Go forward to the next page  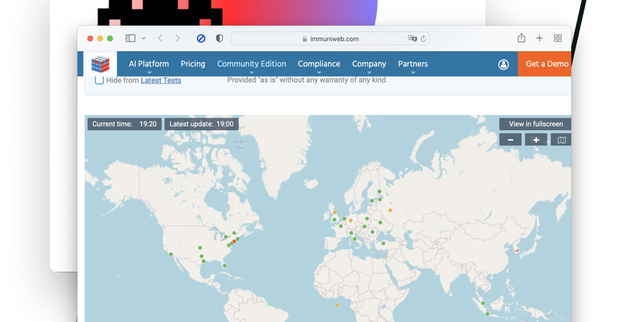(178, 38)
